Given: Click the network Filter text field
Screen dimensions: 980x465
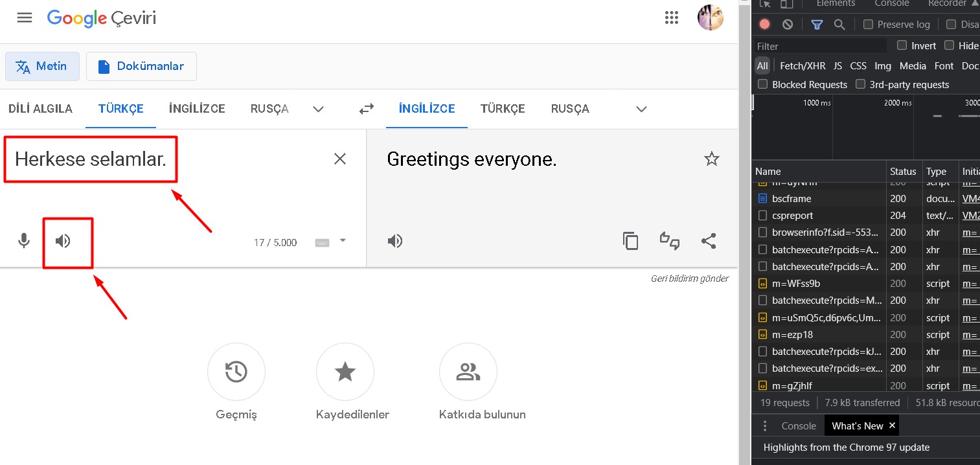Looking at the screenshot, I should click(x=821, y=46).
